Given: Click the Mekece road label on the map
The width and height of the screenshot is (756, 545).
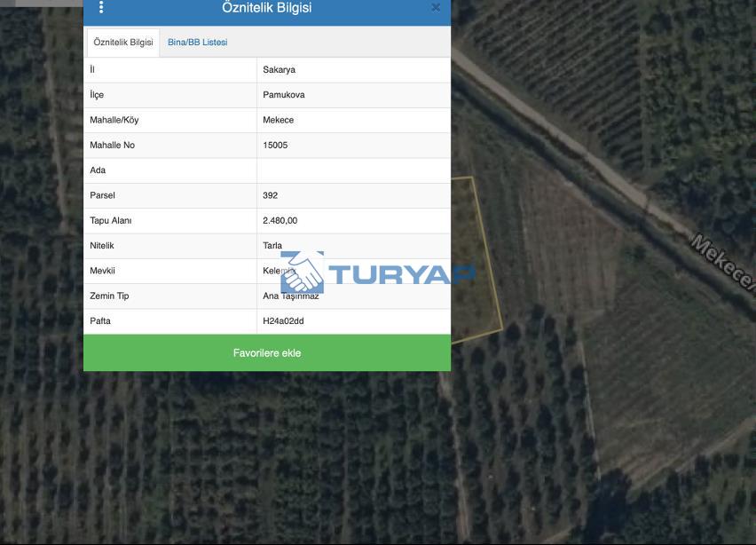Looking at the screenshot, I should [721, 261].
